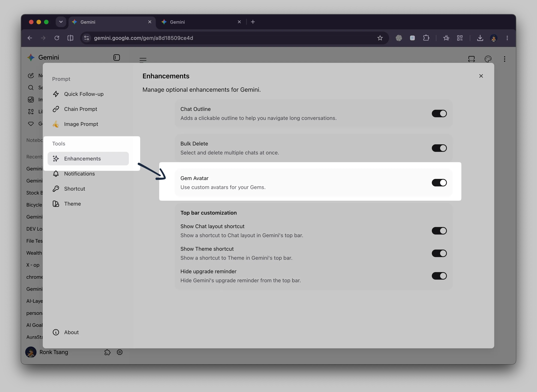The height and width of the screenshot is (392, 537).
Task: Open the Theme settings section
Action: click(88, 204)
